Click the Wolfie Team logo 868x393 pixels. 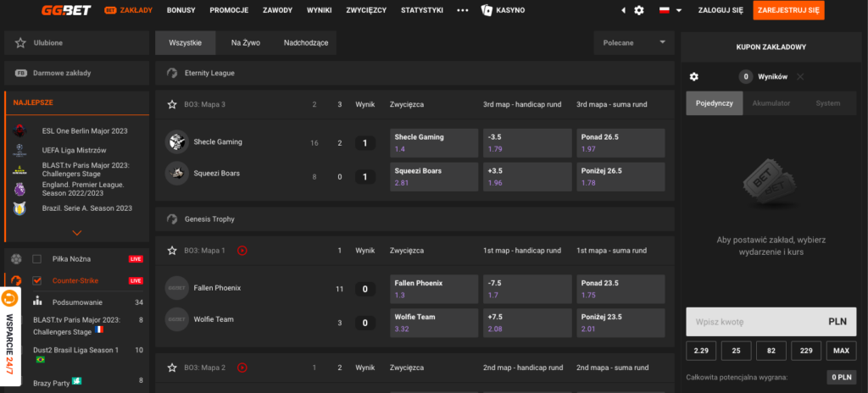[x=176, y=318]
